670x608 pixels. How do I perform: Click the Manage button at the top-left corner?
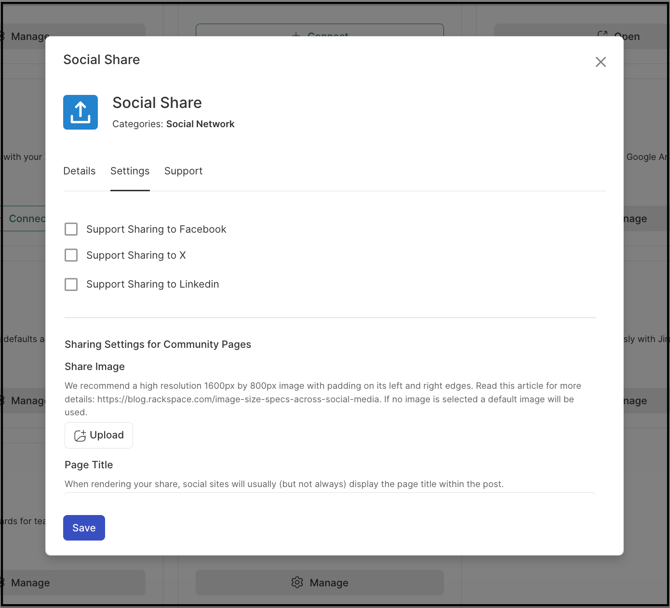point(28,36)
